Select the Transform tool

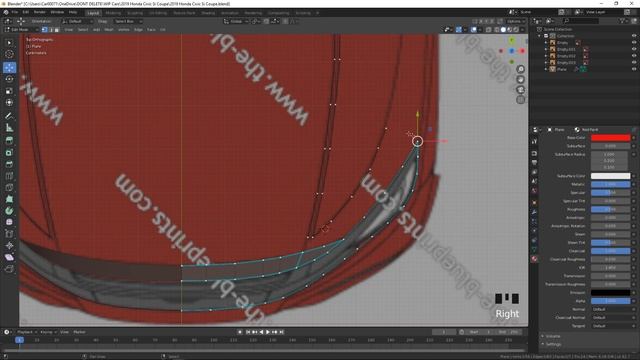[9, 102]
